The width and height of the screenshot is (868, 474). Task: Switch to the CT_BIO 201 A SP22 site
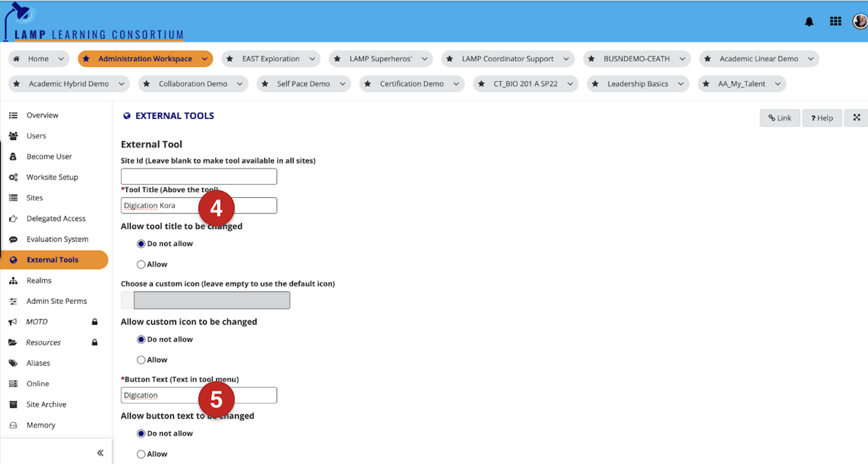click(x=525, y=84)
